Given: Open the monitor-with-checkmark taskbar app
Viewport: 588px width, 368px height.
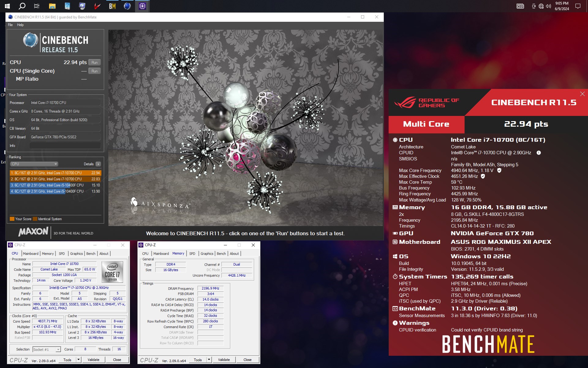Looking at the screenshot, I should (82, 6).
